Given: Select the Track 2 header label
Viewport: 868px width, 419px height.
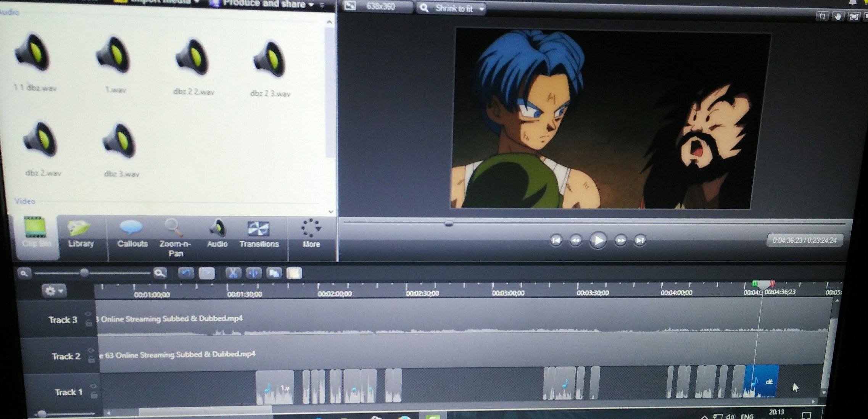Looking at the screenshot, I should (x=66, y=356).
